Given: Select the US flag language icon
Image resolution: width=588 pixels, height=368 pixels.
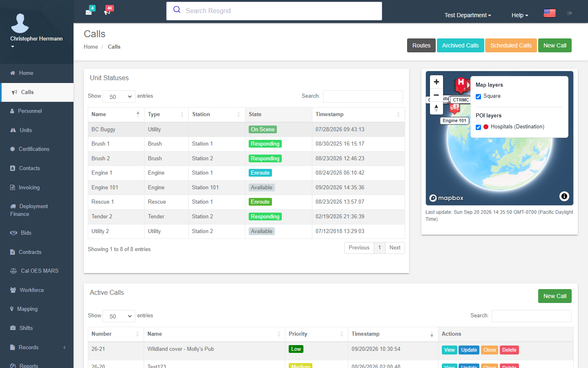Looking at the screenshot, I should pyautogui.click(x=550, y=13).
